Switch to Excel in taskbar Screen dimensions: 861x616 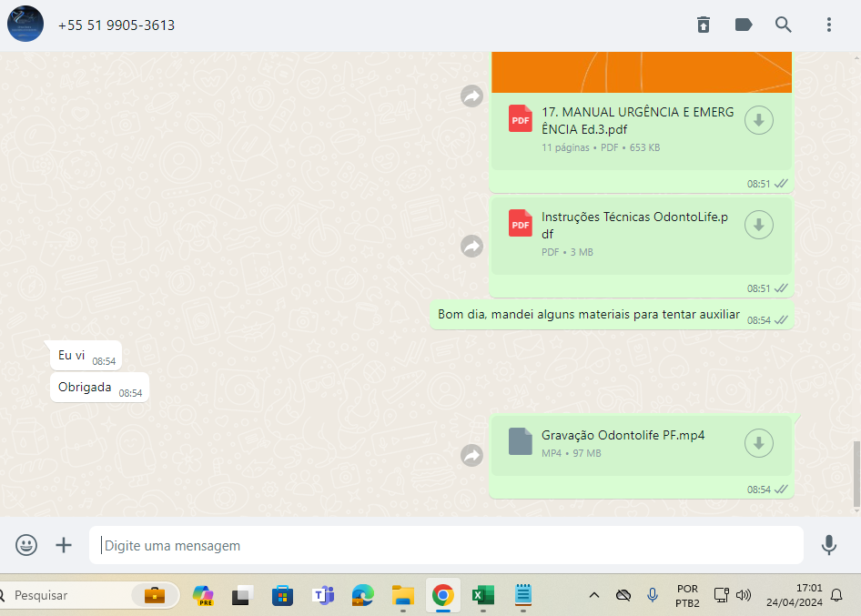(482, 595)
